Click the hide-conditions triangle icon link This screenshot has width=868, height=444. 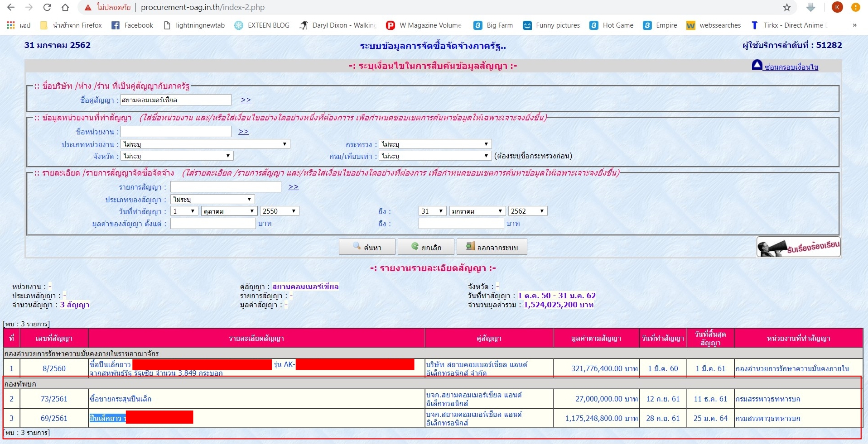[x=757, y=65]
